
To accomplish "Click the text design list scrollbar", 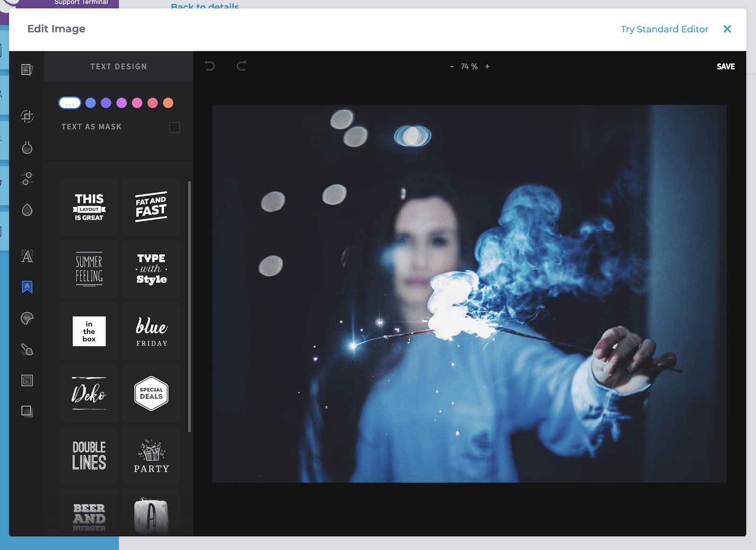I will coord(189,306).
